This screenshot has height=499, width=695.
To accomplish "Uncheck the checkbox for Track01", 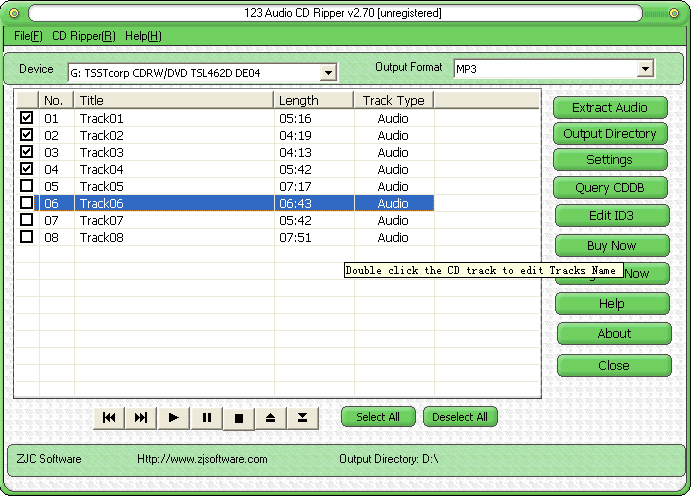I will pos(27,118).
